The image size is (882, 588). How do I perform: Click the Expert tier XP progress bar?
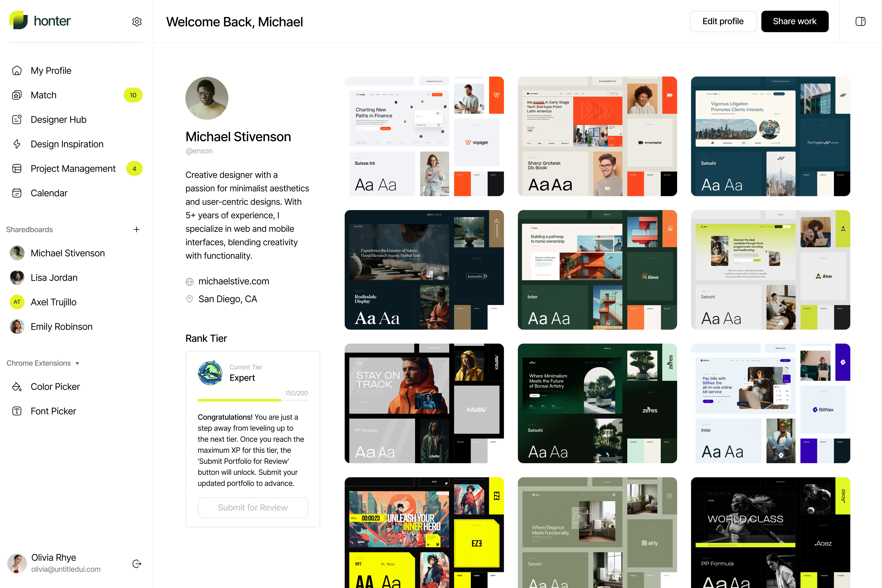[x=253, y=400]
